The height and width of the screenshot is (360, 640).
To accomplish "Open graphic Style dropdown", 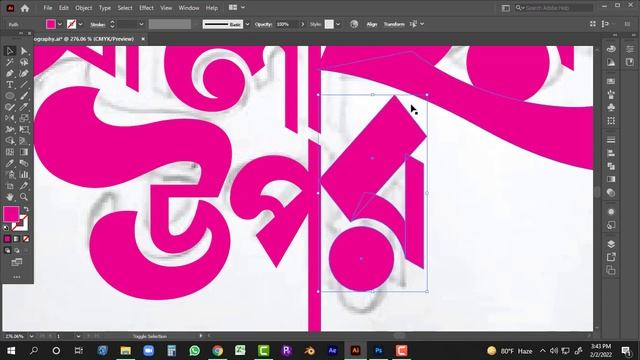I will [x=338, y=24].
